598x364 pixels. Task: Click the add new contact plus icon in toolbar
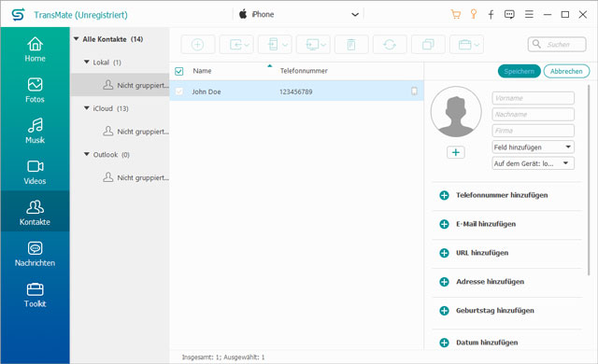click(x=197, y=45)
